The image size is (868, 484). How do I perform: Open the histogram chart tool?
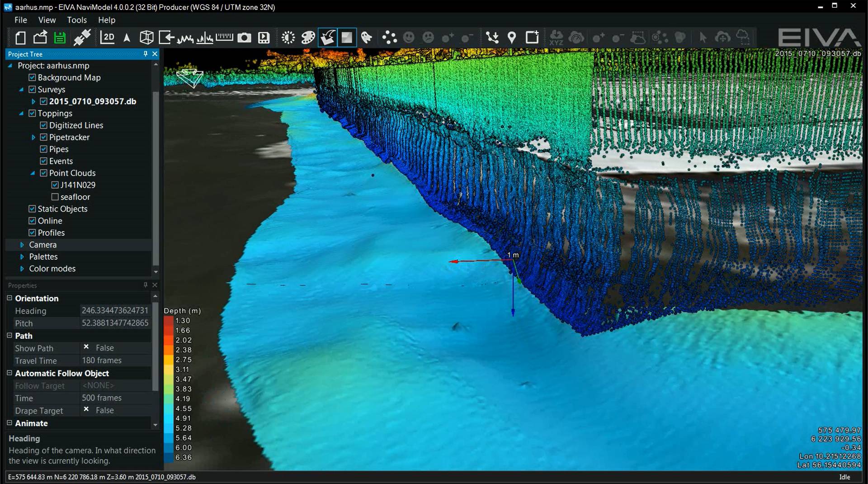coord(205,38)
